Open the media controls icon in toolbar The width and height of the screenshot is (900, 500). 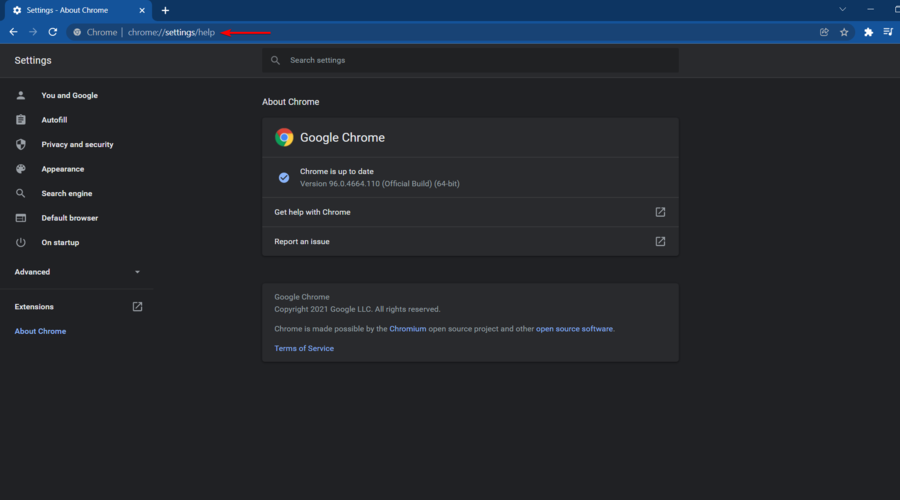pos(888,32)
